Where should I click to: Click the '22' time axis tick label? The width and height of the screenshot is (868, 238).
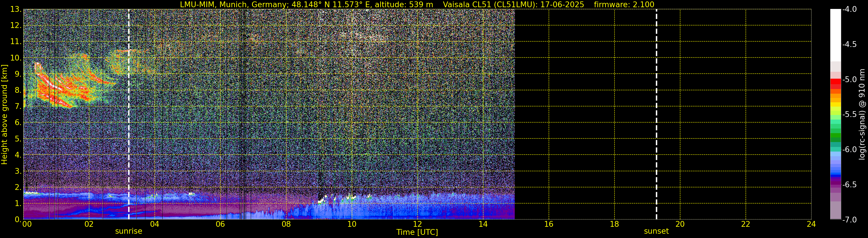[746, 224]
